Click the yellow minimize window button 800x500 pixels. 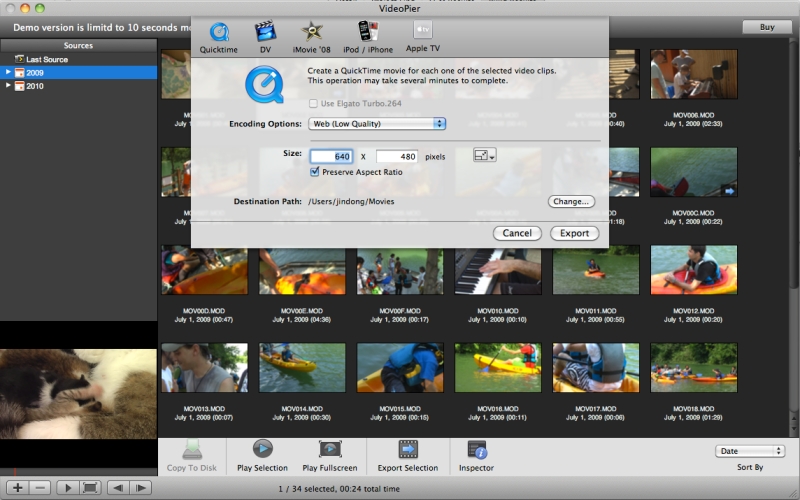tap(24, 8)
